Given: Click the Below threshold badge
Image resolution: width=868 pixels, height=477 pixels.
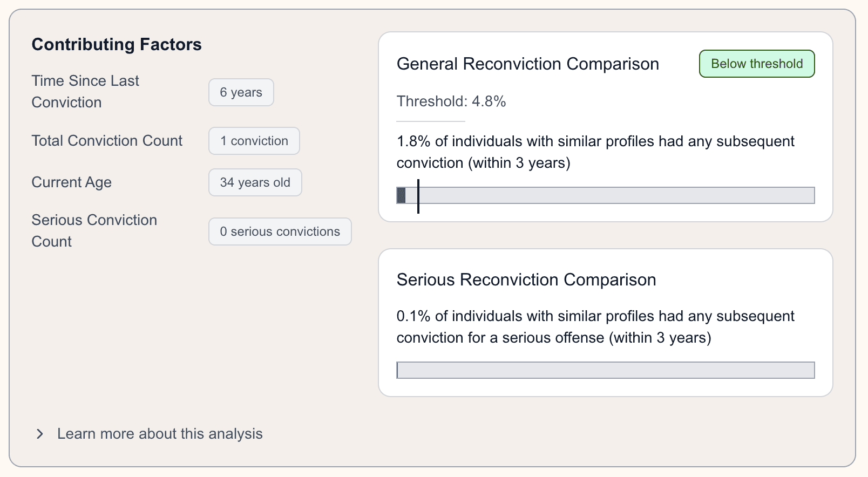Looking at the screenshot, I should pyautogui.click(x=756, y=64).
